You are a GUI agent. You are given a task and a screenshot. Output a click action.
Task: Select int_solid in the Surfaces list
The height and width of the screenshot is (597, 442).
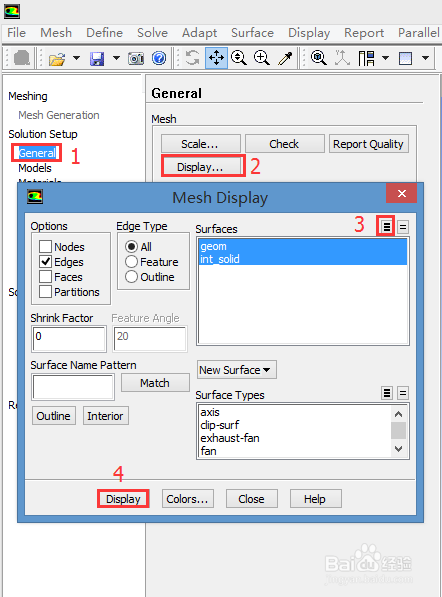coord(303,259)
